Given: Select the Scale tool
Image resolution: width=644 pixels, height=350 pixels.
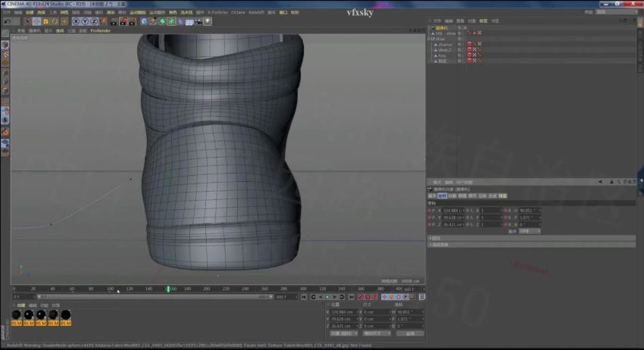Looking at the screenshot, I should pos(45,21).
